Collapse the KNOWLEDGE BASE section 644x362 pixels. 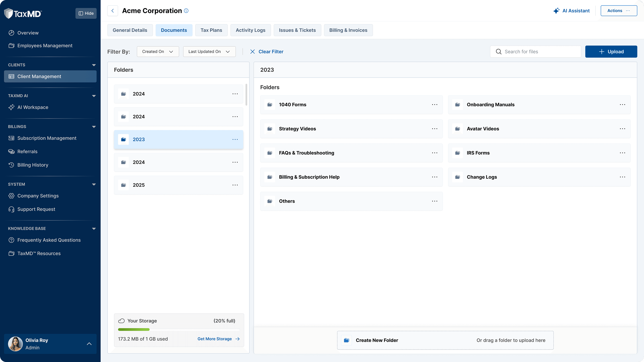pos(94,229)
